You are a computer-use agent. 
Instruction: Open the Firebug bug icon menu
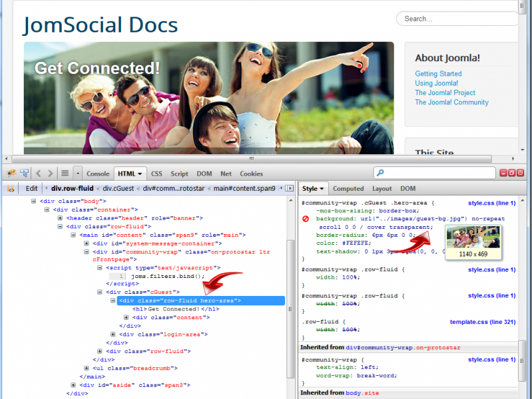click(11, 173)
